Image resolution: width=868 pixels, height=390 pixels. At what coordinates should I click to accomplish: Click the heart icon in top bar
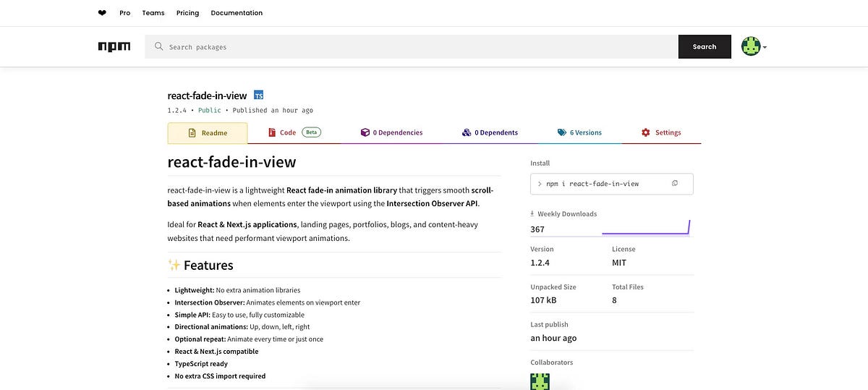[102, 13]
